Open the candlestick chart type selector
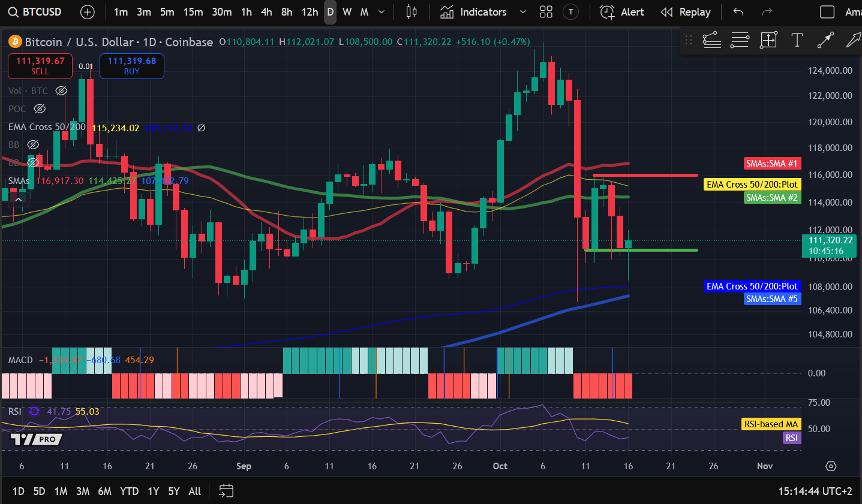862x504 pixels. pos(412,12)
